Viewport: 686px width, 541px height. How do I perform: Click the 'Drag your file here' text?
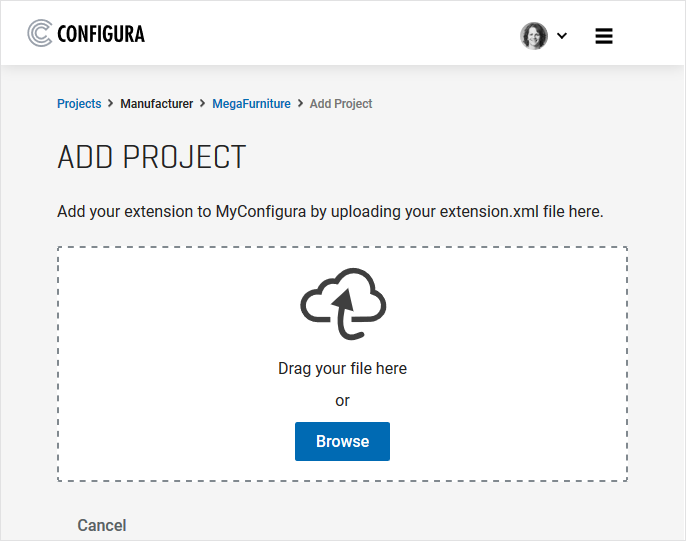pos(342,369)
